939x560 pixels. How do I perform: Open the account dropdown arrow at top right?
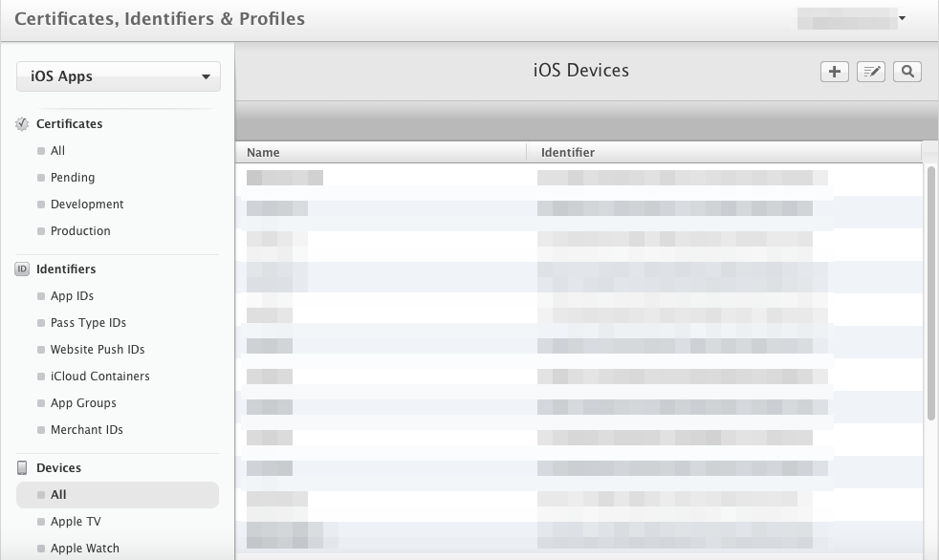(x=902, y=18)
